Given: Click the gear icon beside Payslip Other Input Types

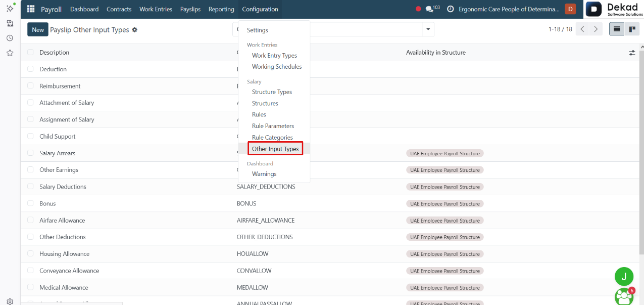Looking at the screenshot, I should click(134, 30).
